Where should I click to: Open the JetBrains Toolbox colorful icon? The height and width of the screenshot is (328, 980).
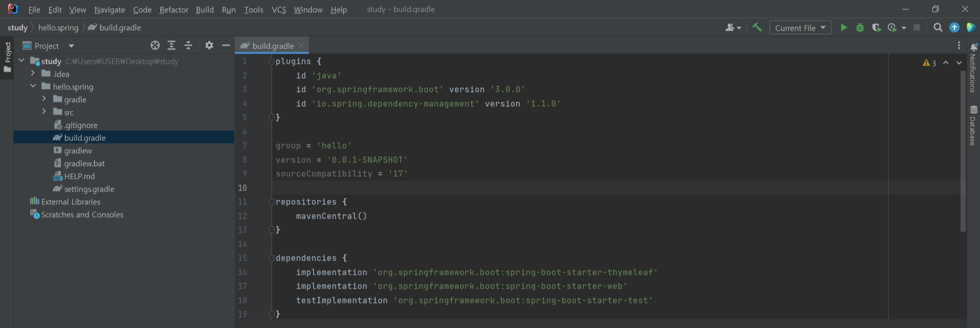[x=971, y=28]
